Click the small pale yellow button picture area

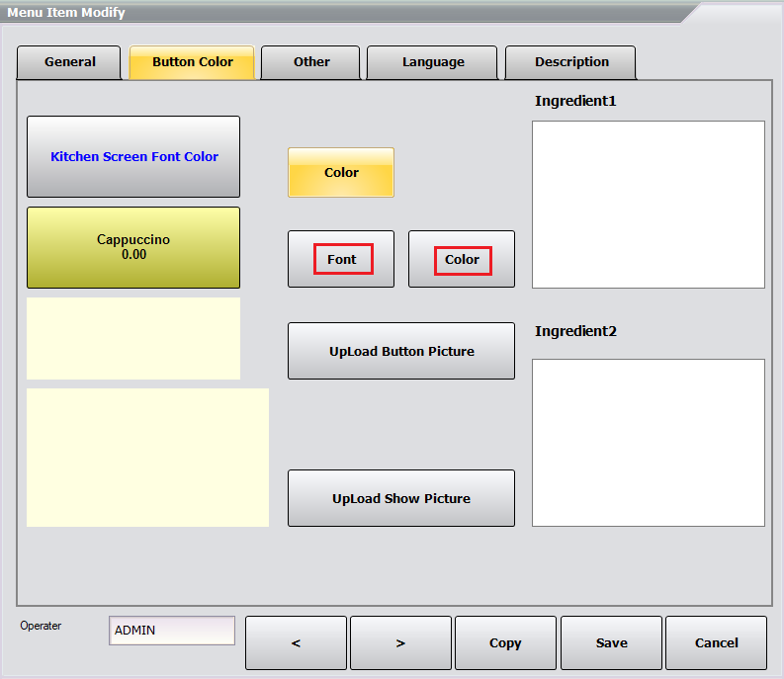pos(133,338)
